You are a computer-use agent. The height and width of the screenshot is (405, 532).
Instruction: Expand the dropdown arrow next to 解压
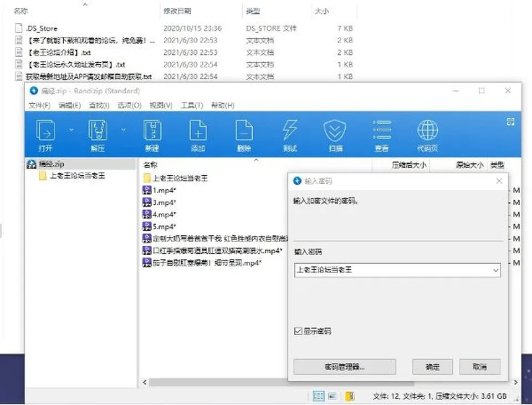tap(124, 130)
